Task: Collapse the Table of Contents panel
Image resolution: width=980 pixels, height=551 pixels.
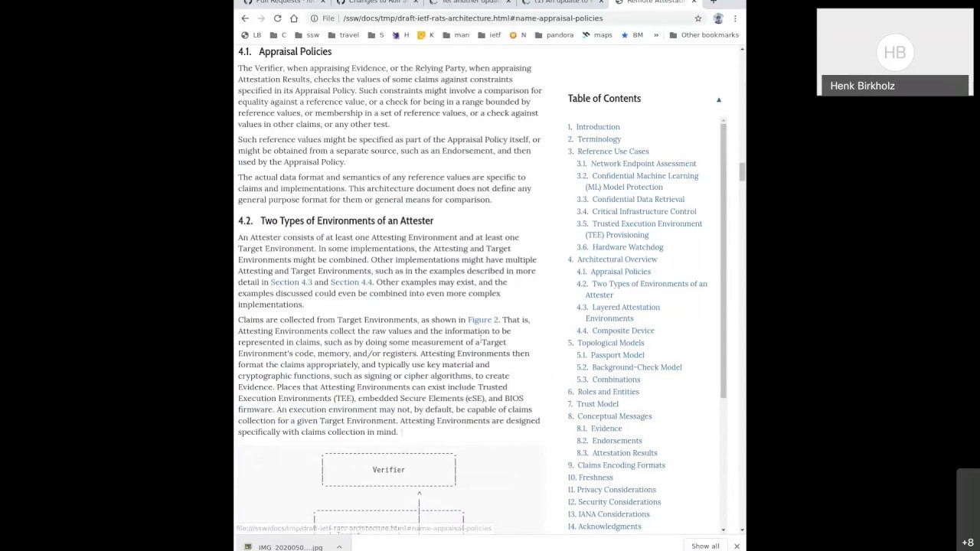Action: 718,99
